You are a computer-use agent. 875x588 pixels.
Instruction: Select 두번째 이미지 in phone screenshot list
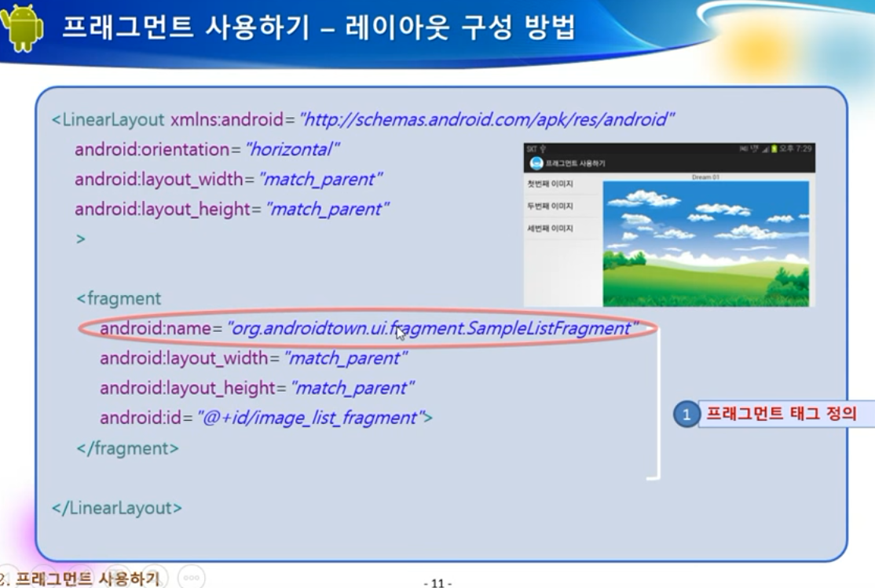pos(551,206)
